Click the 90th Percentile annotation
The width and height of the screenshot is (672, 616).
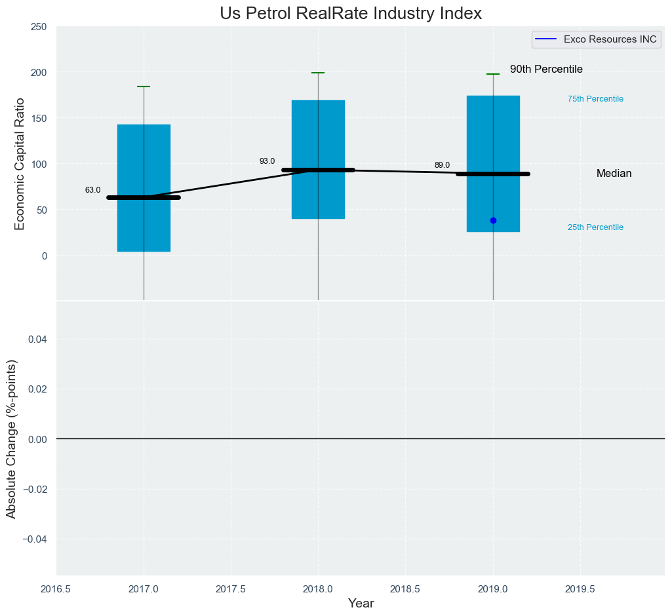click(x=546, y=69)
